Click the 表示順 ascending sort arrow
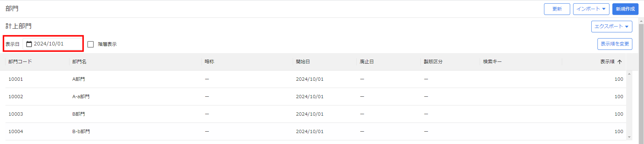This screenshot has height=144, width=644. point(620,62)
